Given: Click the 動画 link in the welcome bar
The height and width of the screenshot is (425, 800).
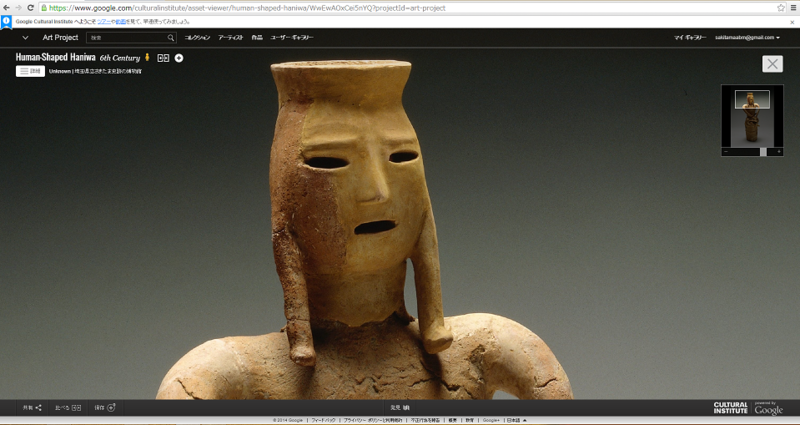Looking at the screenshot, I should click(120, 22).
